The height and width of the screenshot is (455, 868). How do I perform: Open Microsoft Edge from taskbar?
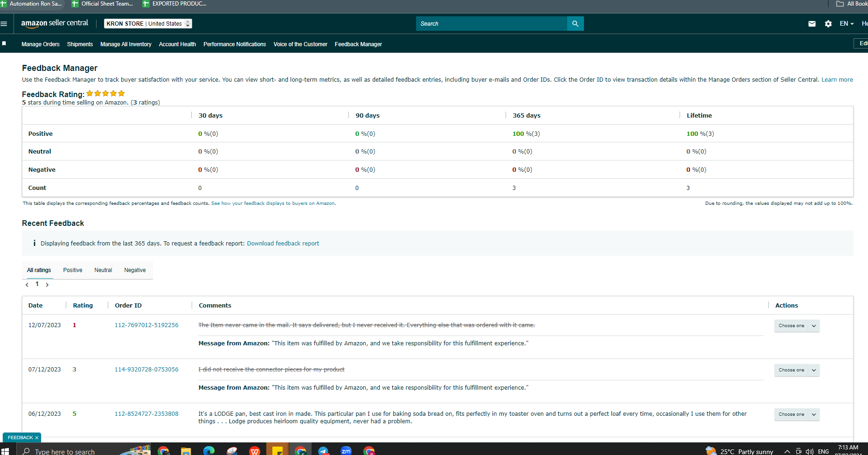(x=208, y=451)
